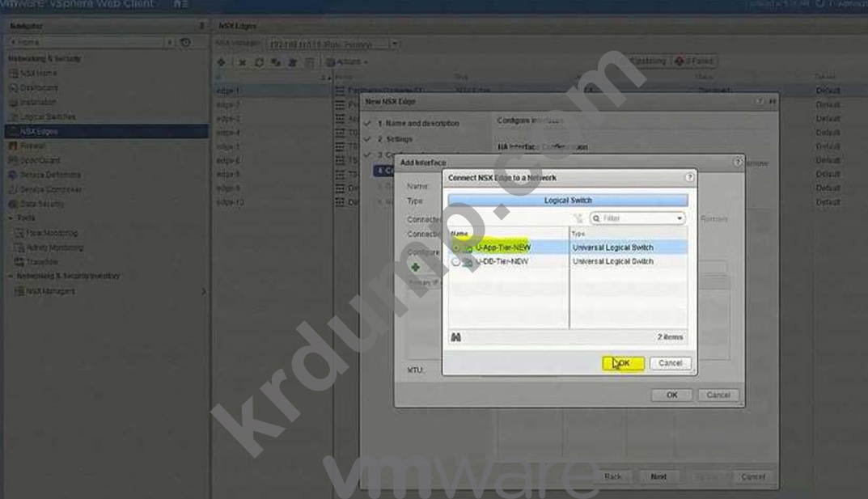Click the Data Security icon in the Navigator
The height and width of the screenshot is (499, 868).
pyautogui.click(x=13, y=204)
